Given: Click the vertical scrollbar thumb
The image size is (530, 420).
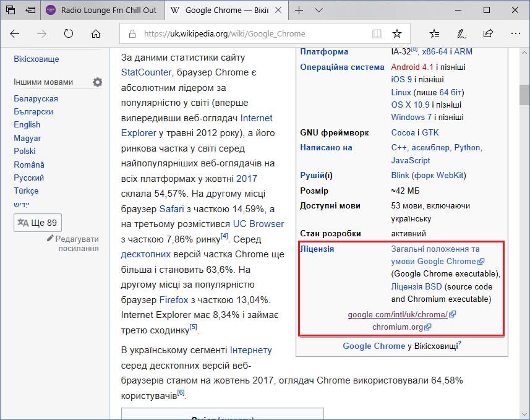Looking at the screenshot, I should pyautogui.click(x=524, y=95).
